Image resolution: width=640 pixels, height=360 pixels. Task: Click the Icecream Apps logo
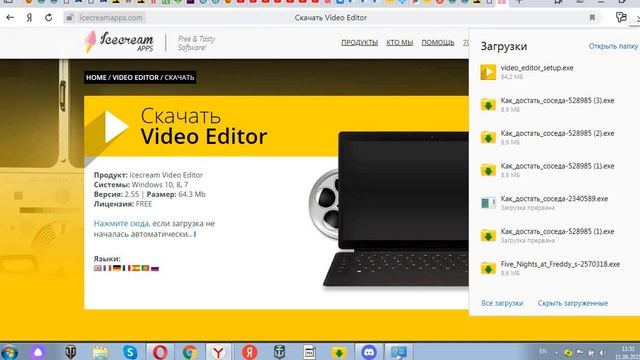(119, 42)
